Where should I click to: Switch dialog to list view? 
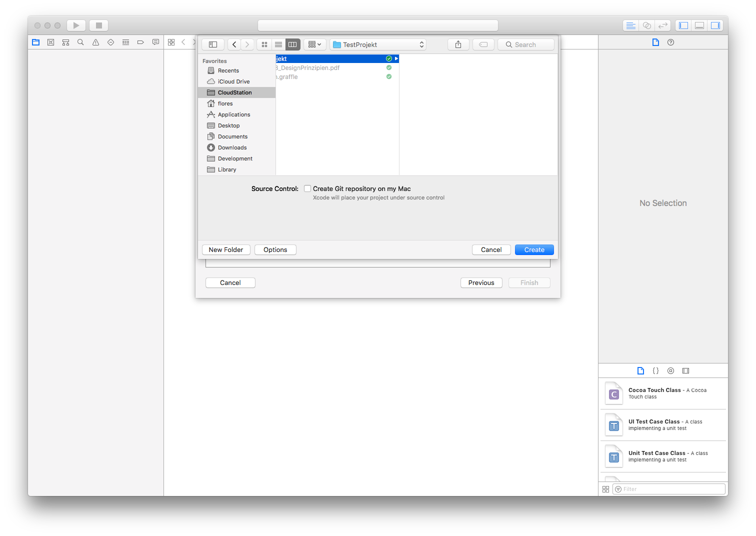pos(278,44)
